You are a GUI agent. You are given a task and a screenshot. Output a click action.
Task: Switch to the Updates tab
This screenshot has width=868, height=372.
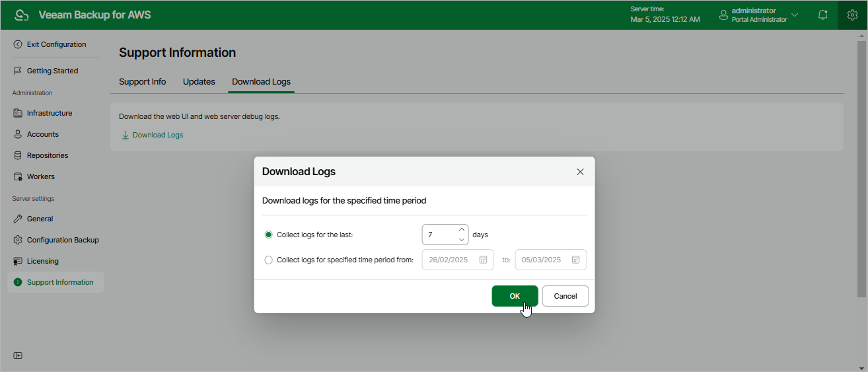[x=199, y=82]
